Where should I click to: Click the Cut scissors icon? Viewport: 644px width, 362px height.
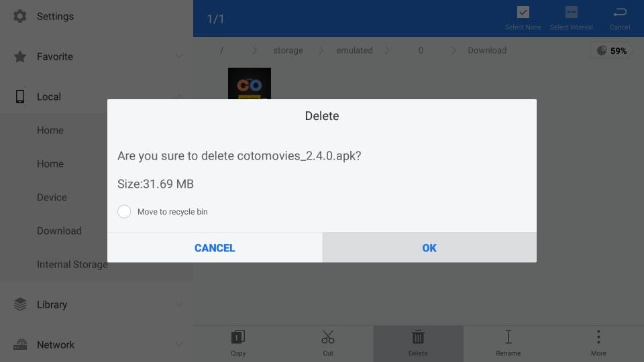click(x=328, y=337)
